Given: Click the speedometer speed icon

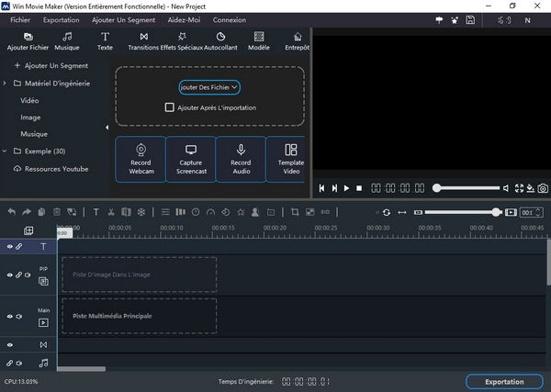Looking at the screenshot, I should (x=210, y=212).
